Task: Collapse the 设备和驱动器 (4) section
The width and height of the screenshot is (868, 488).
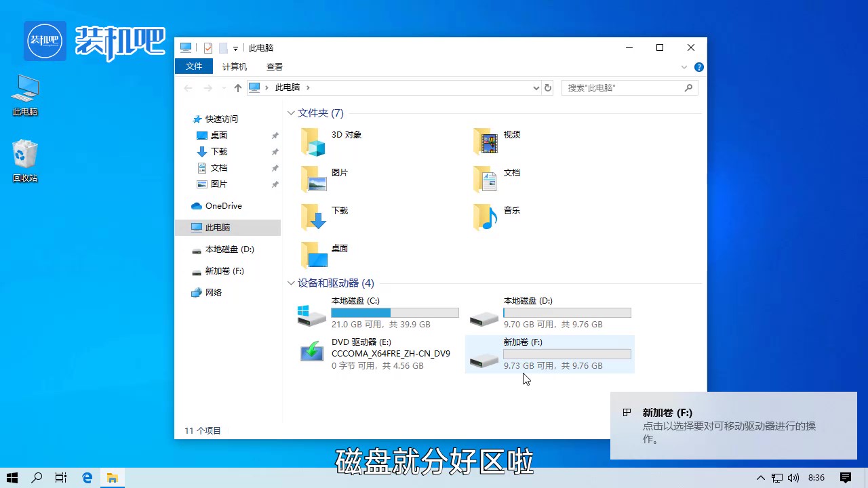Action: click(291, 283)
